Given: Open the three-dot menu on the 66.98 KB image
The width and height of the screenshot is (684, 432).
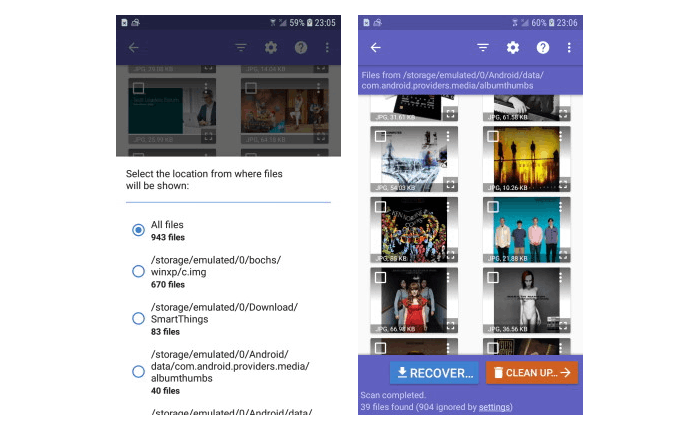Looking at the screenshot, I should [448, 278].
